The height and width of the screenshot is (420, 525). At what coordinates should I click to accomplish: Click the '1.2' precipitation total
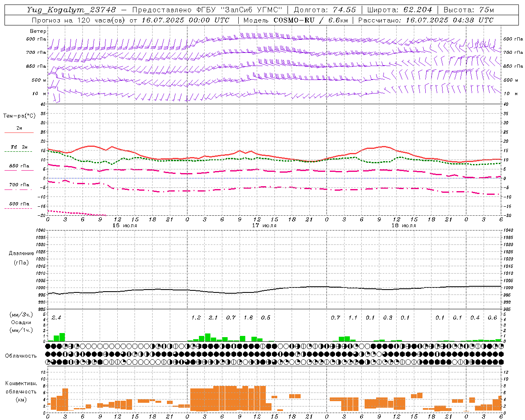point(196,317)
